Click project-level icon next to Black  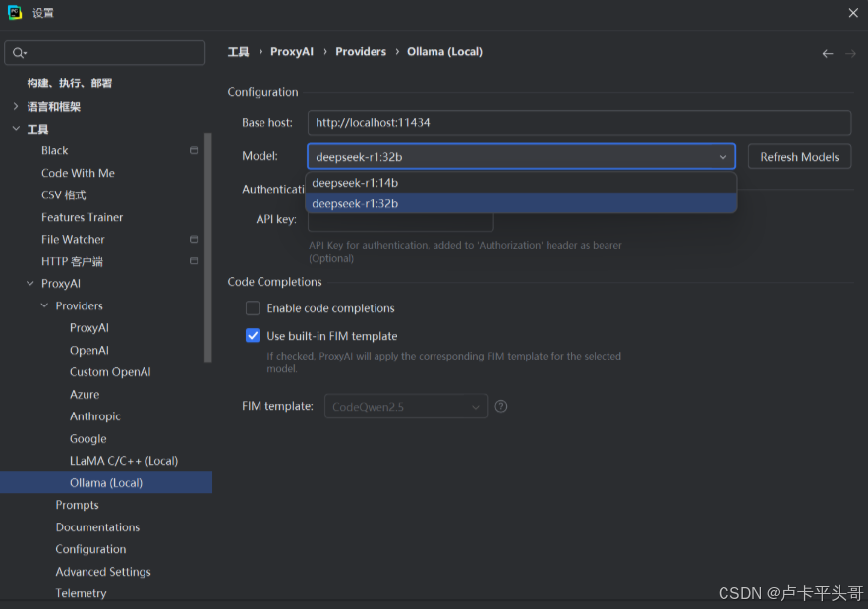194,150
